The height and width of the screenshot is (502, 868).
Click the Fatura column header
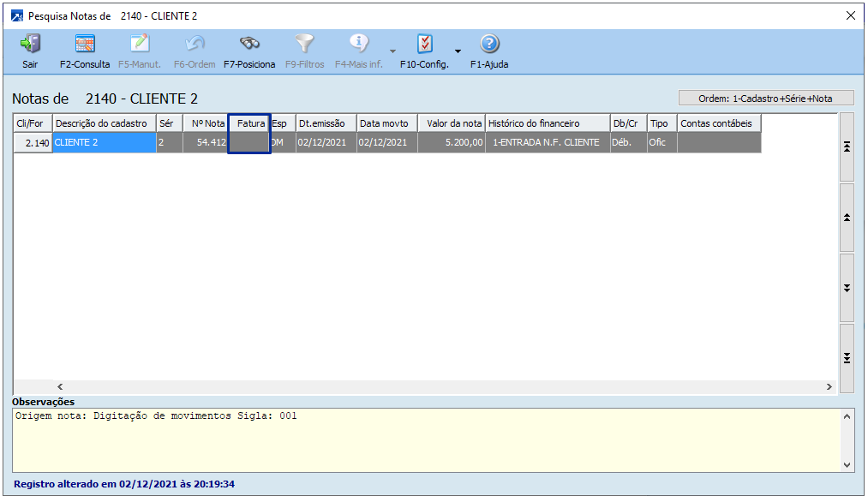point(249,123)
